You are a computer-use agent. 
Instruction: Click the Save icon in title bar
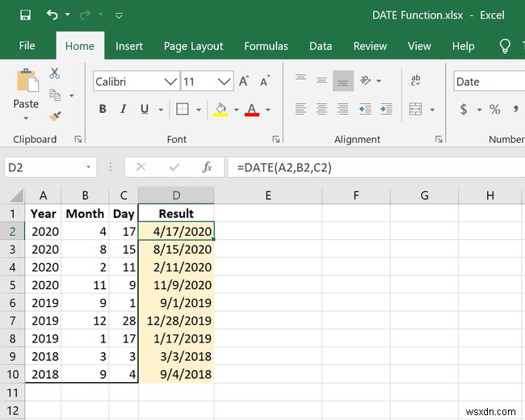coord(25,15)
